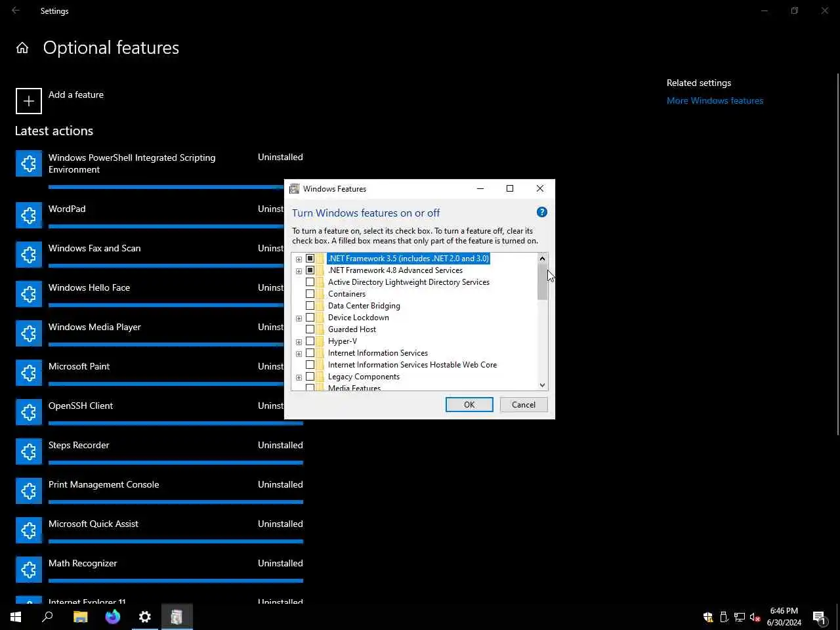Open File Explorer from the taskbar
The width and height of the screenshot is (840, 630).
[x=80, y=617]
